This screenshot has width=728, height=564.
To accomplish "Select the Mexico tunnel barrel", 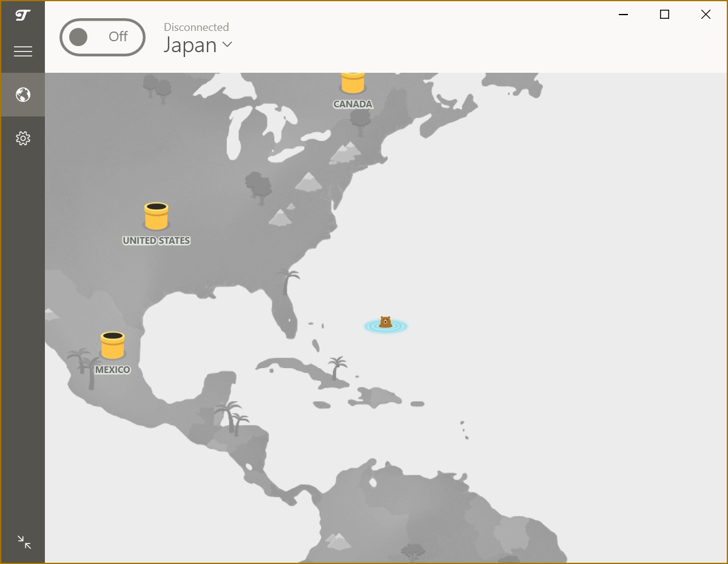I will click(112, 346).
